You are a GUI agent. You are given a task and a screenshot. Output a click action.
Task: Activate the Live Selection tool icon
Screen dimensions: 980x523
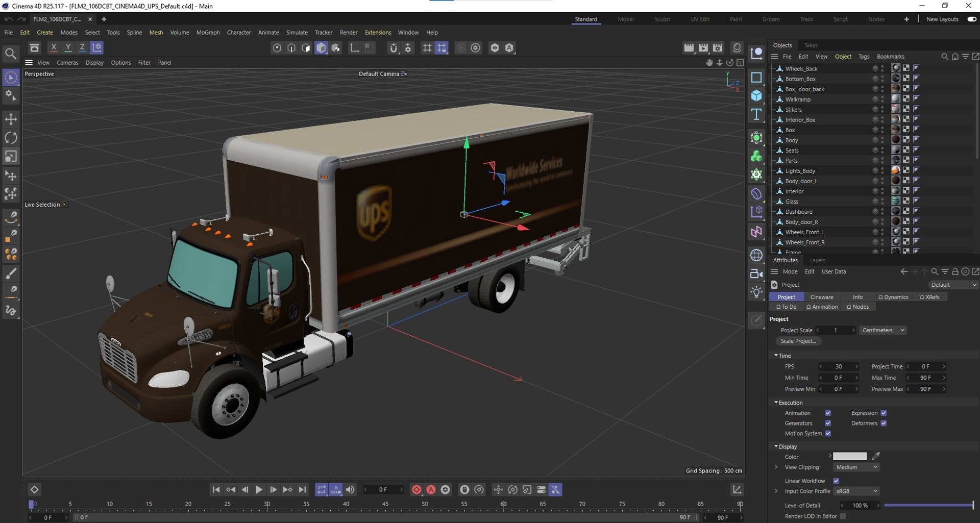pos(11,78)
